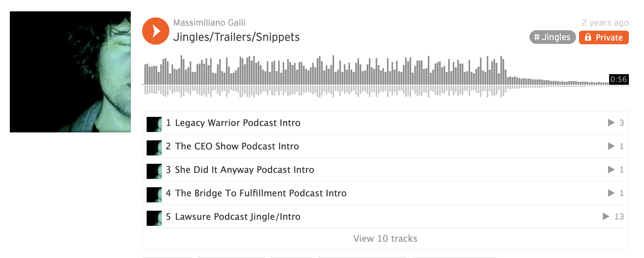
Task: Click the large playlist artwork image
Action: click(x=70, y=72)
